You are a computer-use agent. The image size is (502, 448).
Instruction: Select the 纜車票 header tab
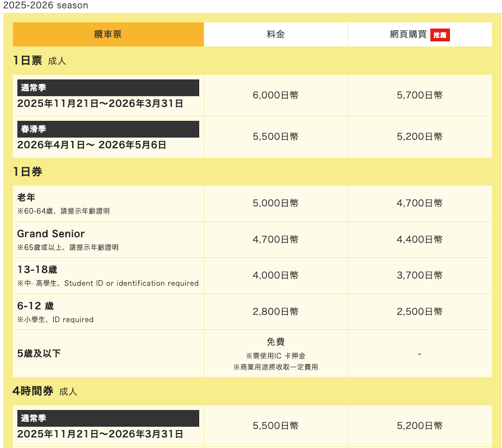click(108, 34)
